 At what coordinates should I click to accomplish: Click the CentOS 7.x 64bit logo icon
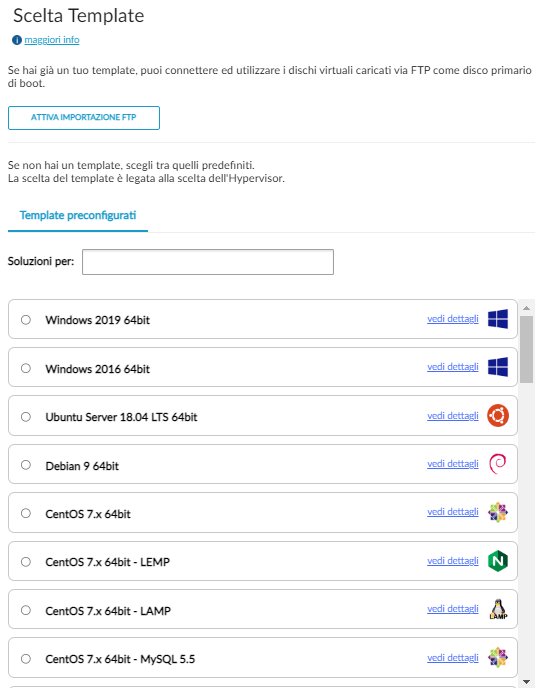[498, 512]
